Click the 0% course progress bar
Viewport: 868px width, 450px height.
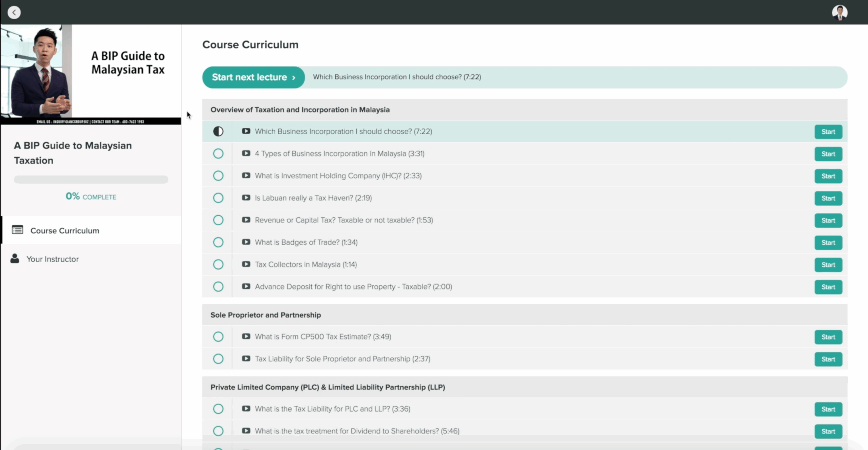point(91,179)
